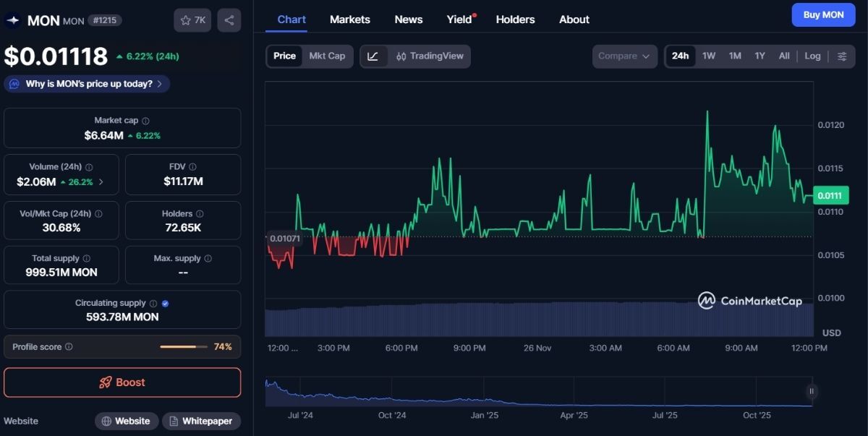
Task: Click the Circulating supply info icon
Action: click(153, 304)
